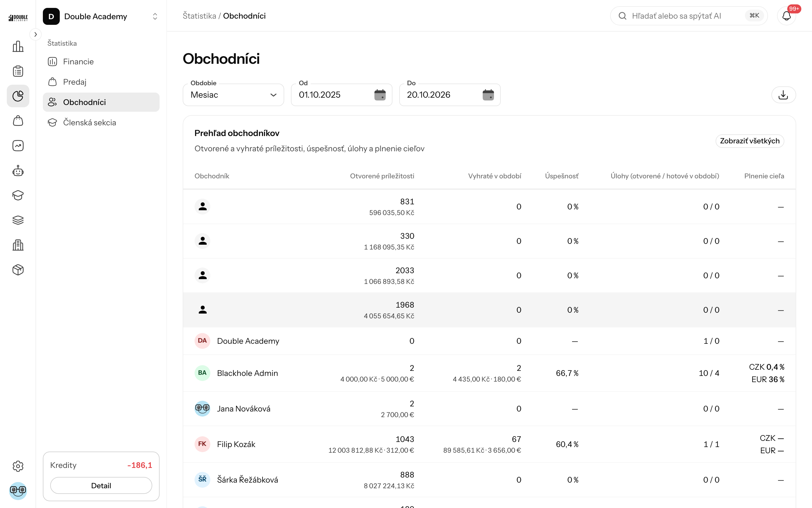
Task: Click the search or ask AI field
Action: tap(689, 16)
